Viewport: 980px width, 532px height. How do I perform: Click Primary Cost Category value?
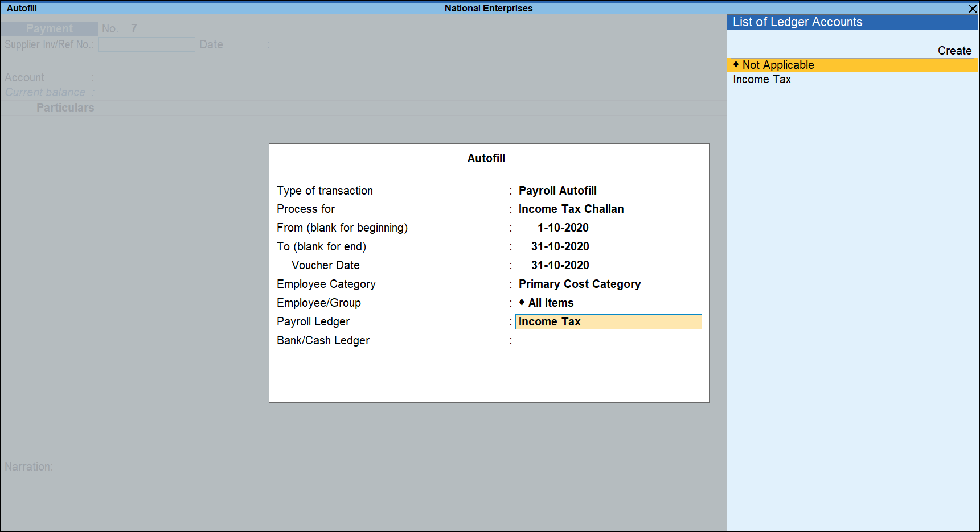point(580,284)
